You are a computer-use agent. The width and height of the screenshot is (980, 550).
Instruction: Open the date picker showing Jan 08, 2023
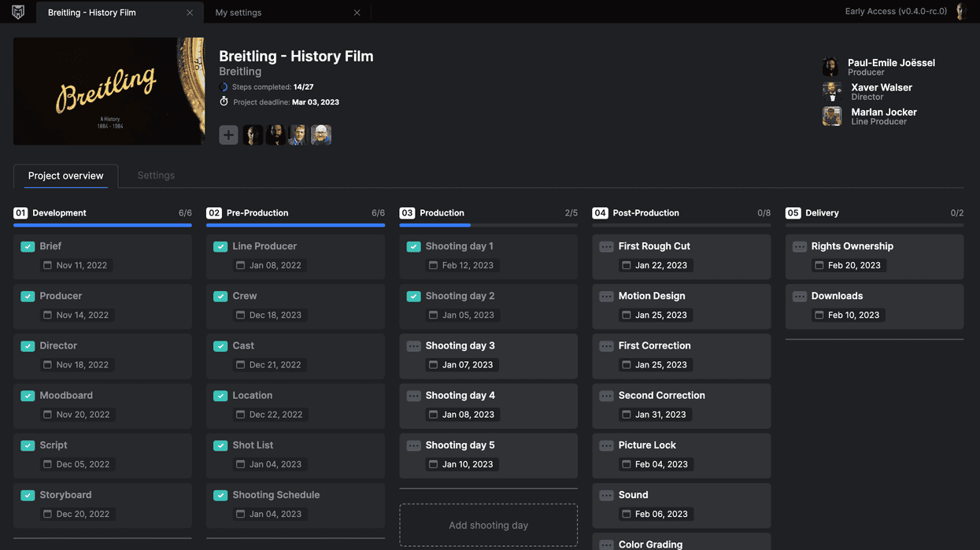462,414
